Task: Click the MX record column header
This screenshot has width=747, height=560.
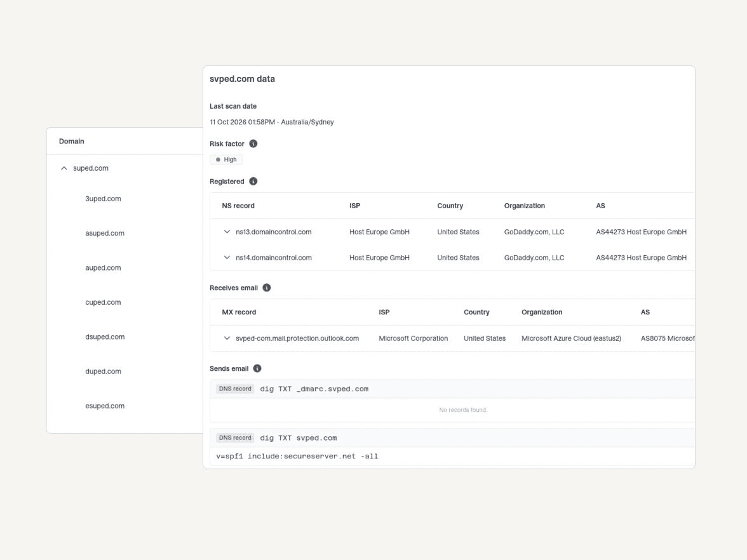Action: point(239,312)
